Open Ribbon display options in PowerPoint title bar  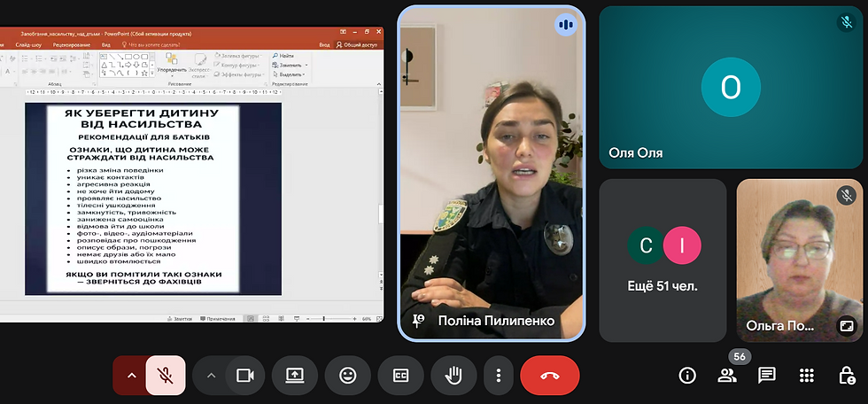(343, 32)
